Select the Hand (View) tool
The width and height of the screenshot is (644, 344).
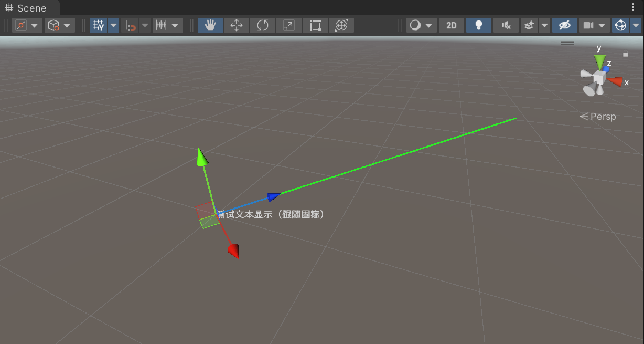tap(210, 25)
